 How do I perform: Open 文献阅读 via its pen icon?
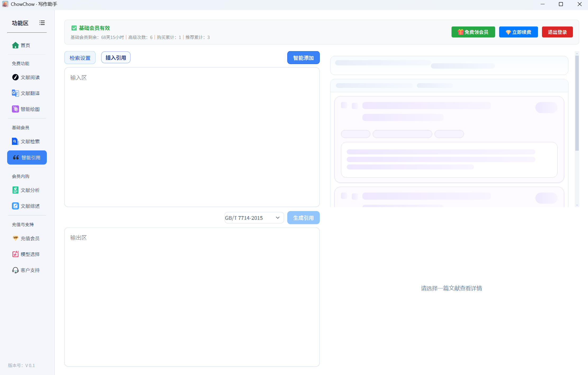pos(15,77)
